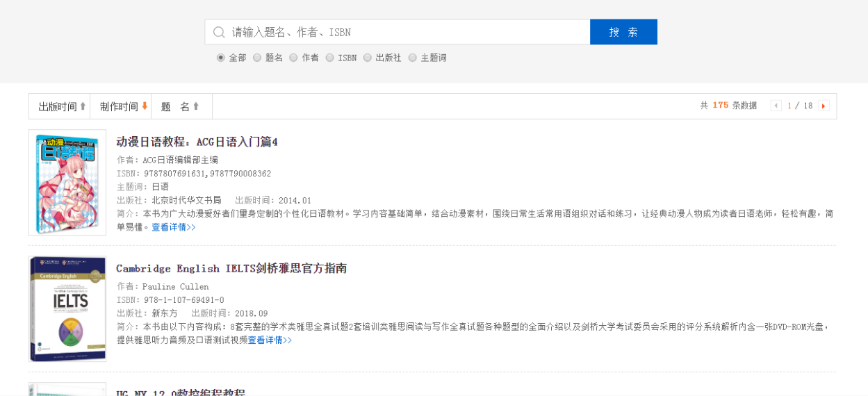Click ISBN 9787807691631,9787790008362

(208, 174)
